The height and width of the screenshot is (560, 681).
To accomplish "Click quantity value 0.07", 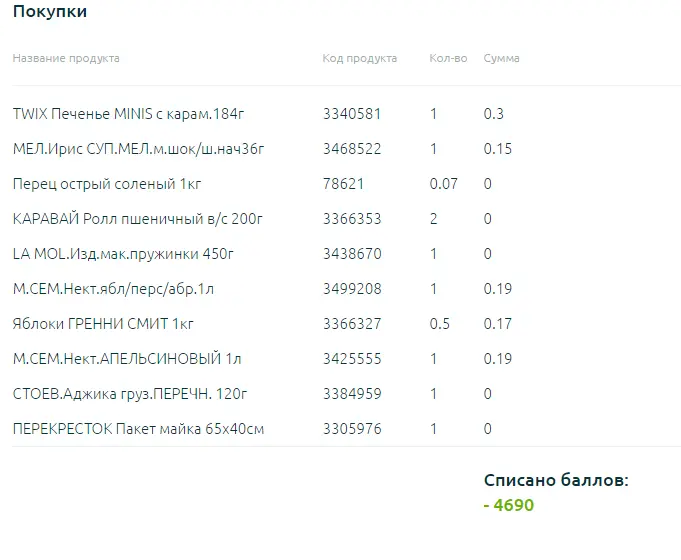I will tap(443, 184).
